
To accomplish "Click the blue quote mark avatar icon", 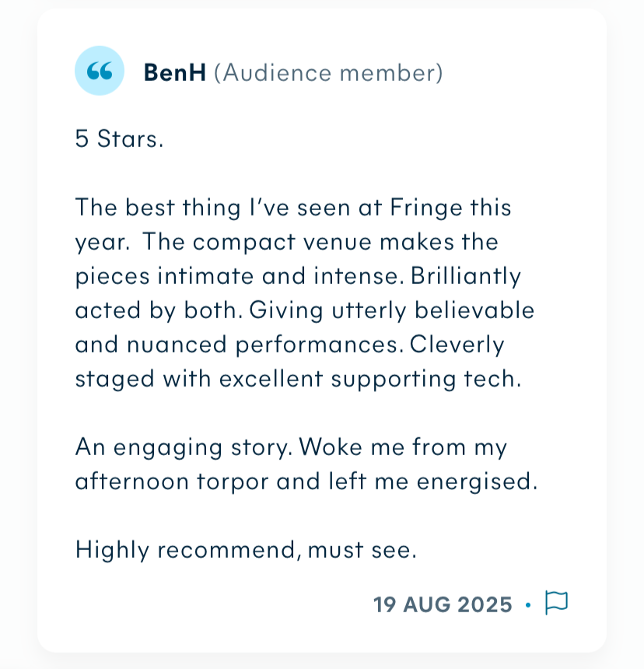I will 100,71.
